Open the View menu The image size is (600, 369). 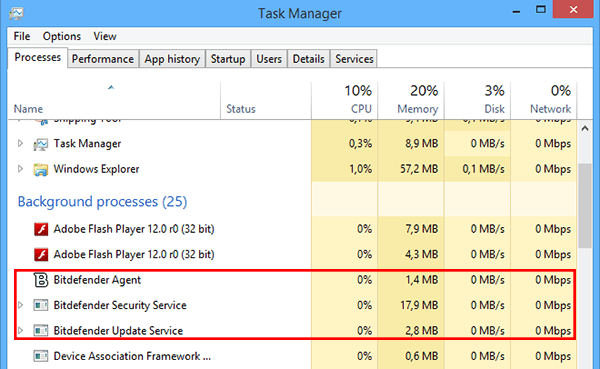[105, 36]
